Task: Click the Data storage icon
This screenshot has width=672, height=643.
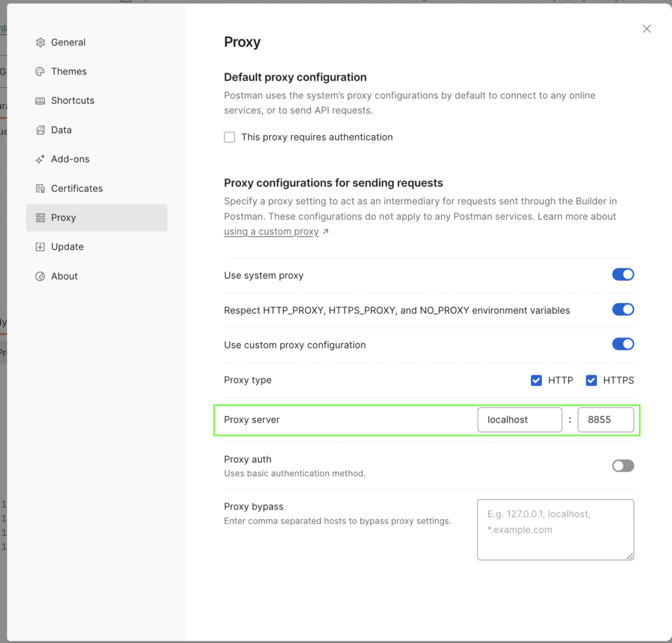Action: [x=40, y=130]
